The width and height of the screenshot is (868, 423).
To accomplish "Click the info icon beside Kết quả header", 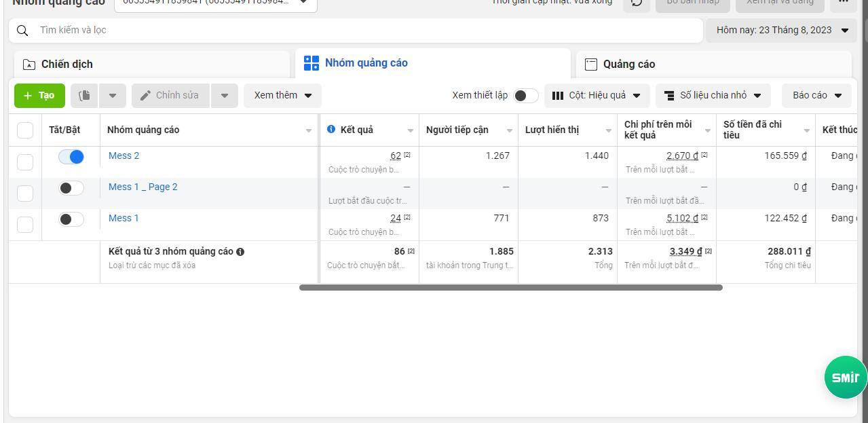I will click(x=331, y=130).
